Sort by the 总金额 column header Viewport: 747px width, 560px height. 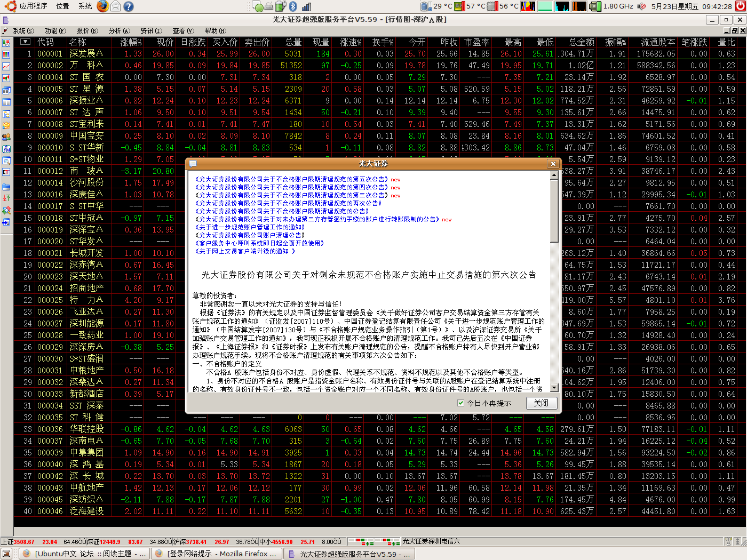(x=582, y=42)
